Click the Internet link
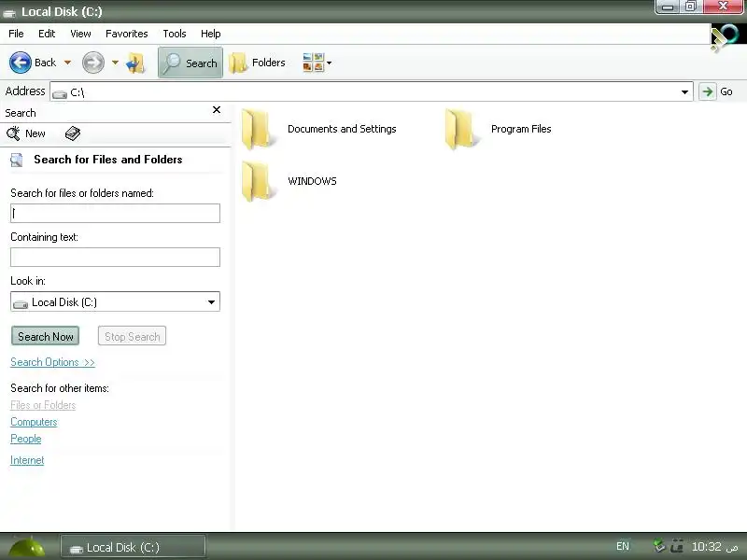Screen dimensions: 747x560 point(27,460)
